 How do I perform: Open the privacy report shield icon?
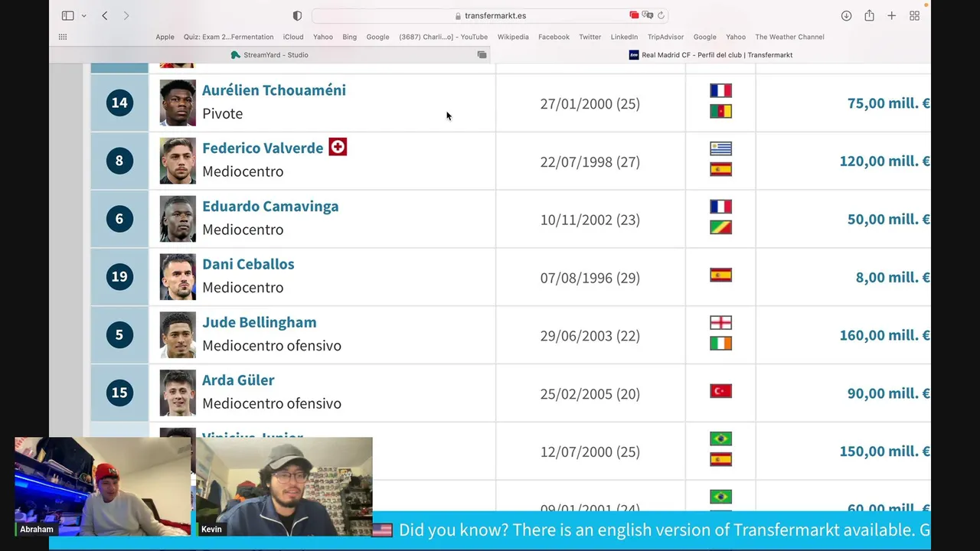point(297,15)
